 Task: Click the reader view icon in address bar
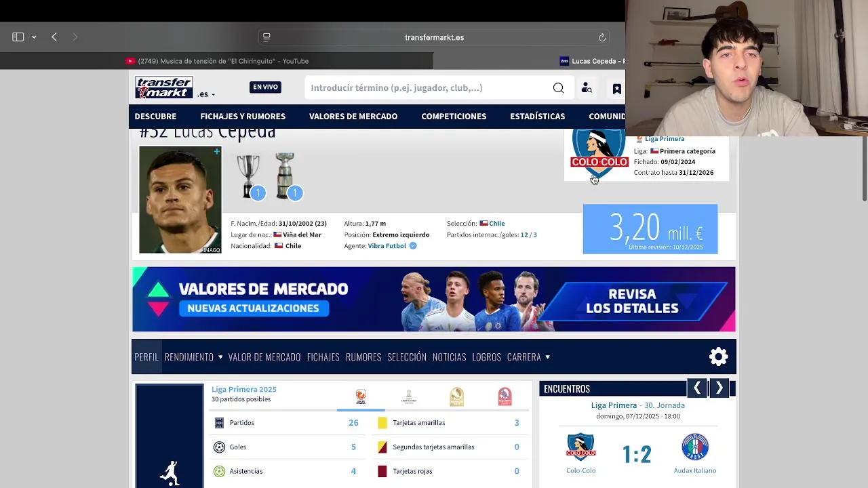point(267,37)
